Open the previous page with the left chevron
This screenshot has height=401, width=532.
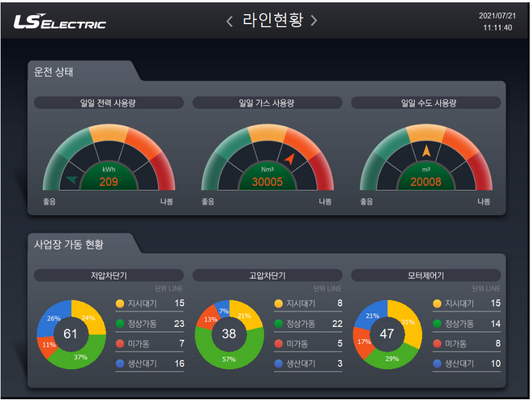tap(228, 20)
